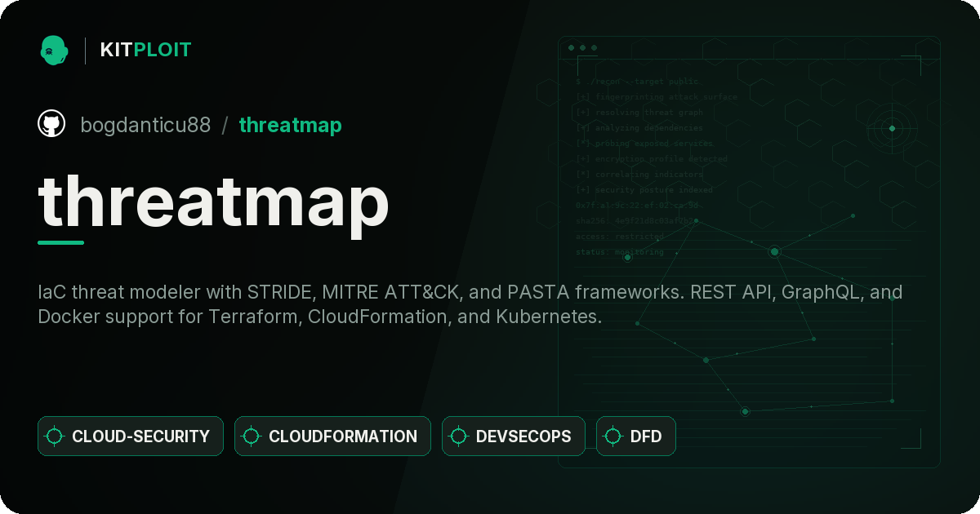Image resolution: width=980 pixels, height=514 pixels.
Task: Select the DEVSECOPS tag
Action: click(514, 436)
